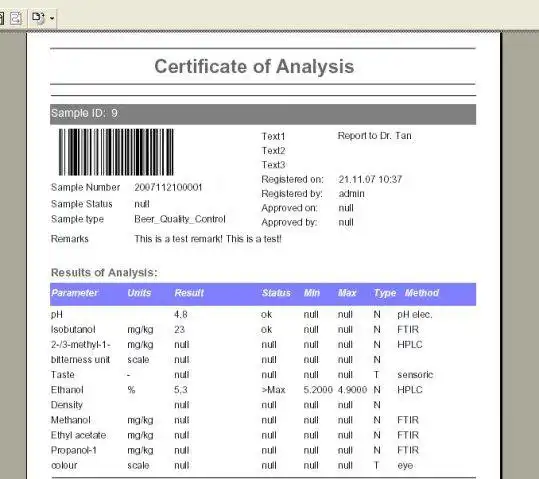Image resolution: width=539 pixels, height=479 pixels.
Task: Click the 'Sample Status' label
Action: (x=82, y=204)
